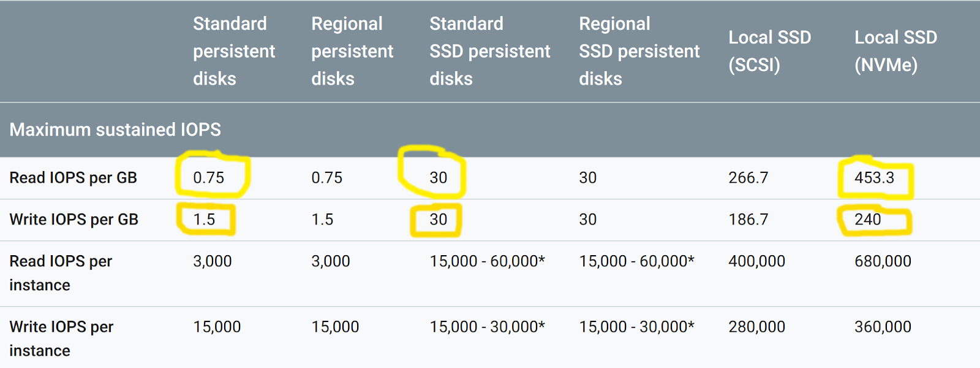Click the Read IOPS per instance row label
This screenshot has width=980, height=368.
[x=61, y=273]
